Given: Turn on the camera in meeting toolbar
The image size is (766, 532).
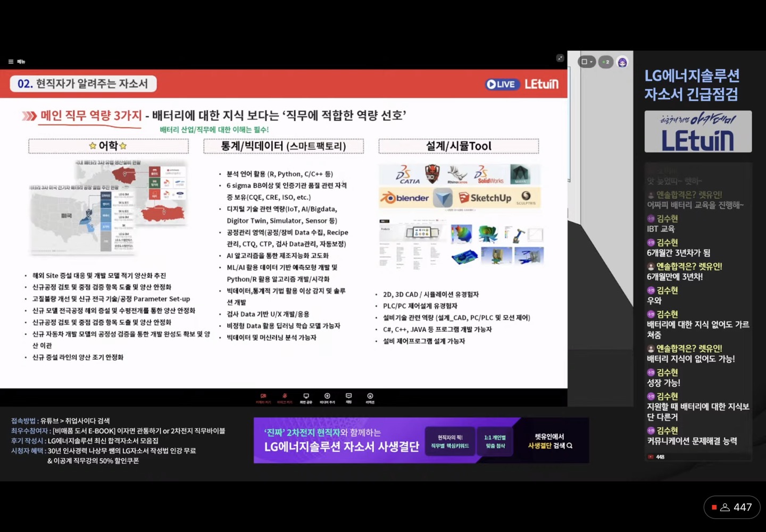Looking at the screenshot, I should tap(263, 399).
